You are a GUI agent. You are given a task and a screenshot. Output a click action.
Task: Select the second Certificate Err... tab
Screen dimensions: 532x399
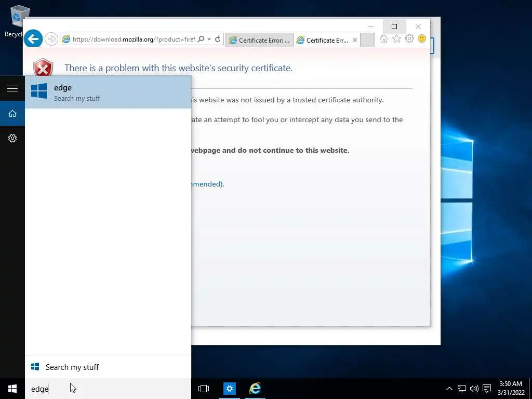(327, 40)
